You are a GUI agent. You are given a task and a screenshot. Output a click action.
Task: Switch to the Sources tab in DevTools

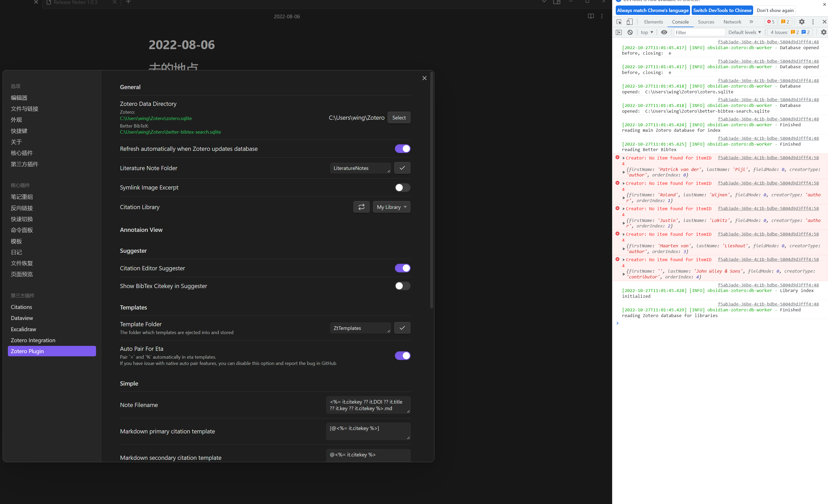click(x=706, y=21)
